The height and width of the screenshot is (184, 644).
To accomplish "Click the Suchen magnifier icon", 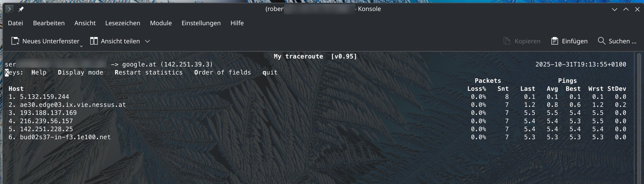I will pyautogui.click(x=601, y=41).
